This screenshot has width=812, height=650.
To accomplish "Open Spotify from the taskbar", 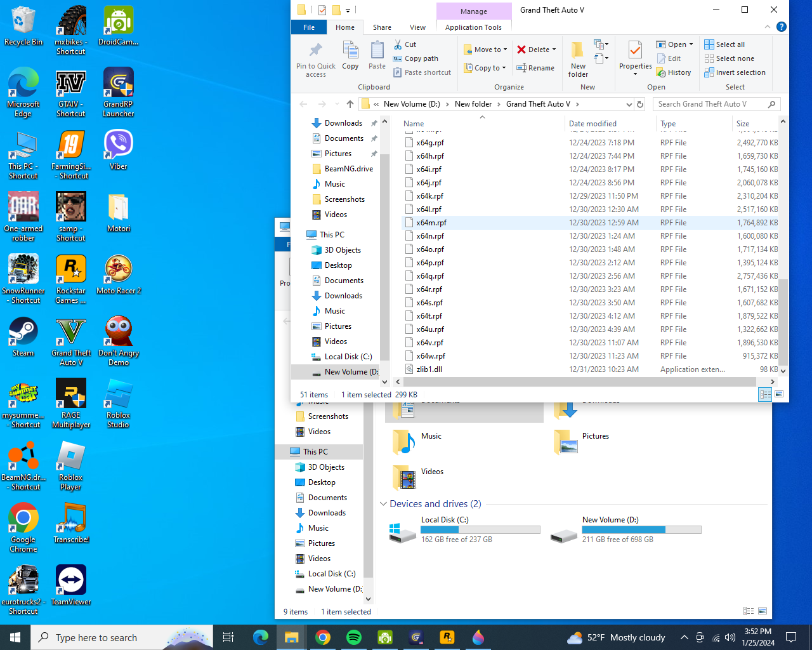I will click(354, 637).
